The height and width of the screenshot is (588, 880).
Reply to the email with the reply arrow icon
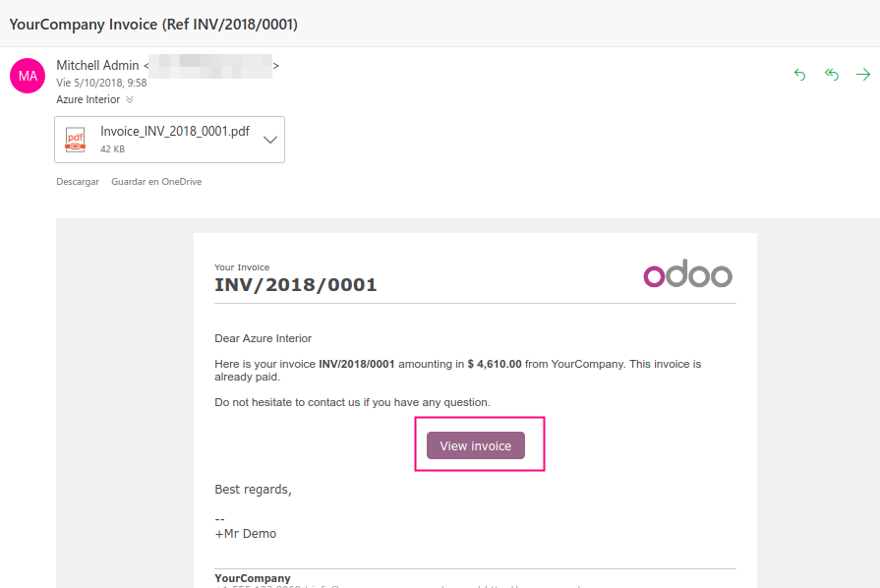pyautogui.click(x=799, y=74)
